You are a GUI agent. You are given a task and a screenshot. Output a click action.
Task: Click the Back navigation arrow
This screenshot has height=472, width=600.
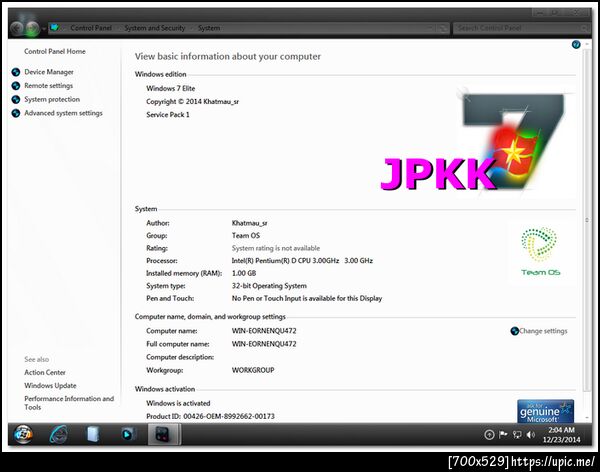click(17, 28)
